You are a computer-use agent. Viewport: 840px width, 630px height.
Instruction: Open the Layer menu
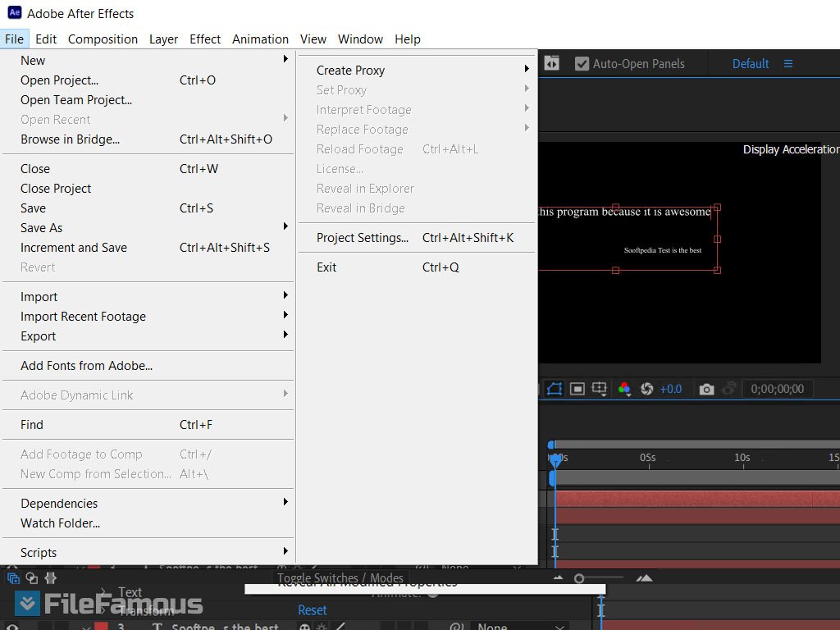click(x=163, y=39)
